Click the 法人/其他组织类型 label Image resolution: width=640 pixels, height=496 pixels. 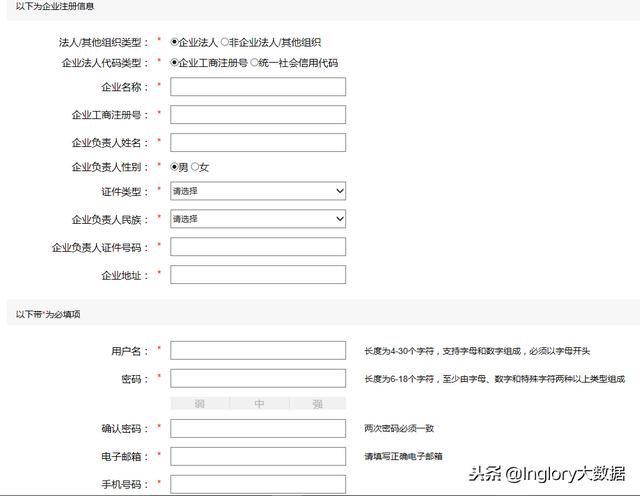[x=104, y=42]
